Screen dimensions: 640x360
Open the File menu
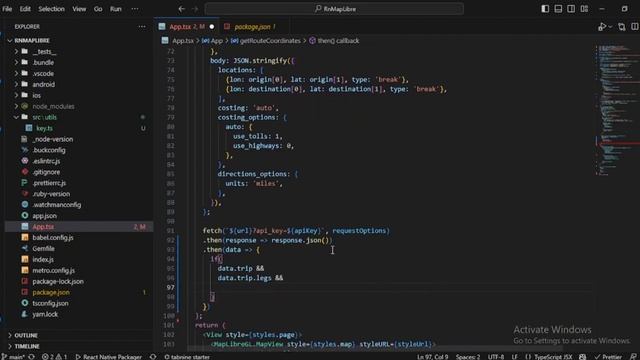[x=7, y=9]
